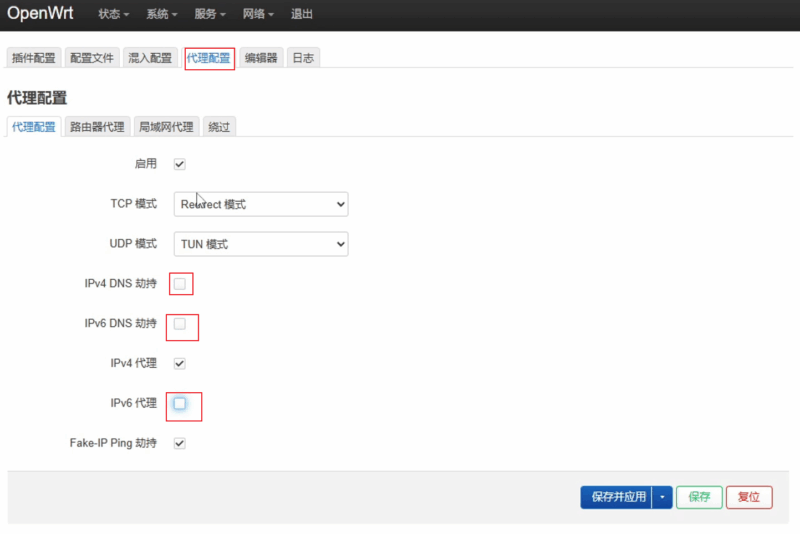Viewport: 800px width, 534px height.
Task: Expand the TCP 模式 dropdown
Action: pos(261,204)
